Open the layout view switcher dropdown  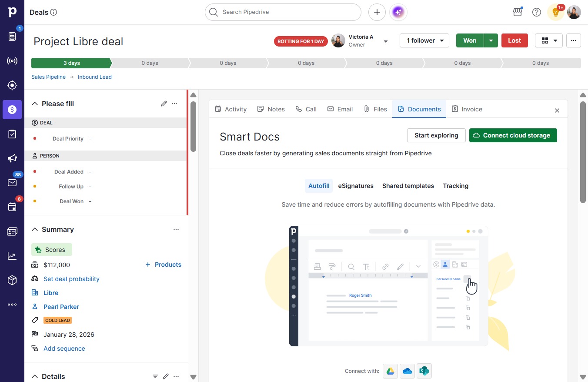[549, 40]
